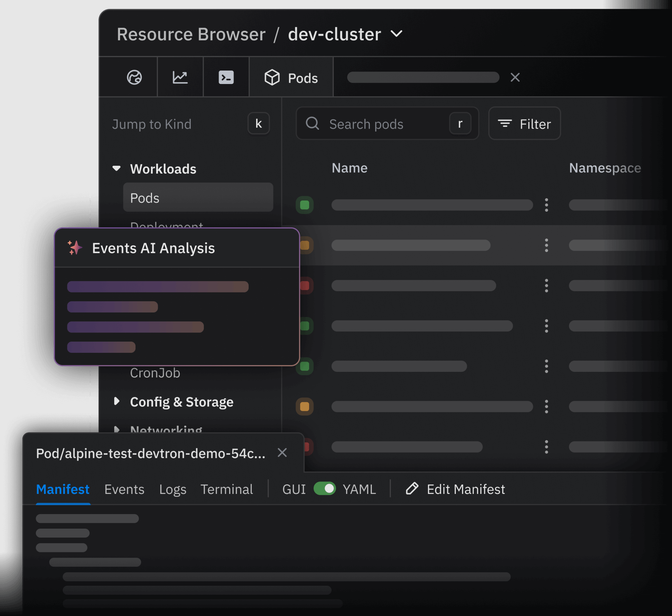This screenshot has width=672, height=616.
Task: Open the cluster terminal icon
Action: (226, 77)
